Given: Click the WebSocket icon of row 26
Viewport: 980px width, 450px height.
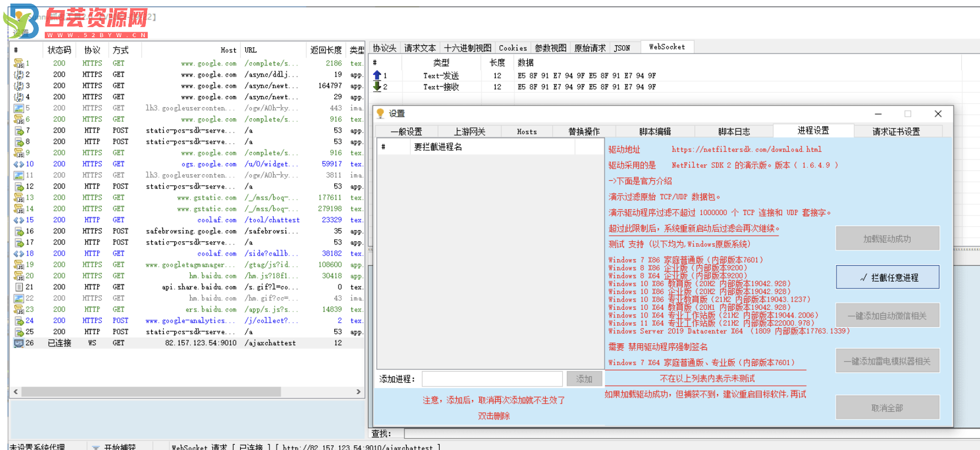Looking at the screenshot, I should point(19,343).
